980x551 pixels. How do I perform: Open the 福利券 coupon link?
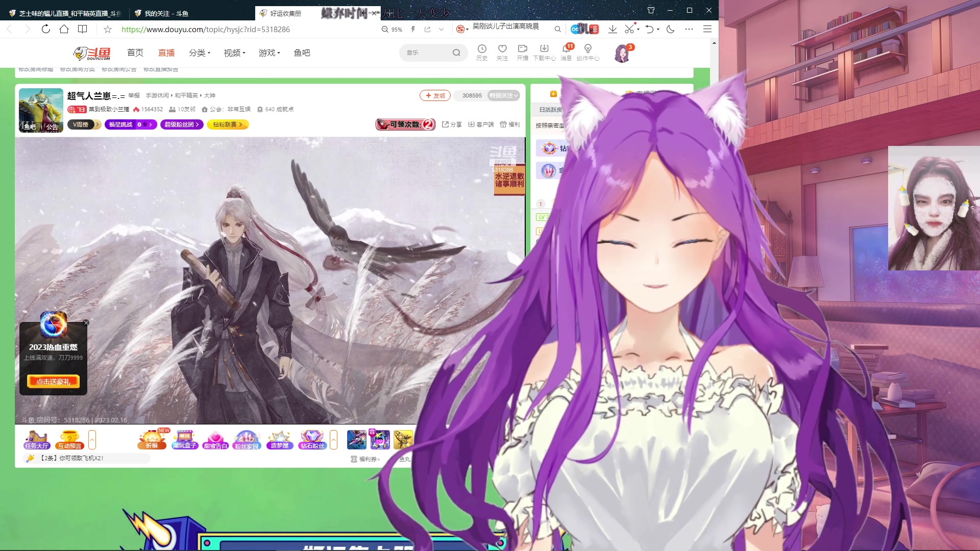tap(365, 459)
